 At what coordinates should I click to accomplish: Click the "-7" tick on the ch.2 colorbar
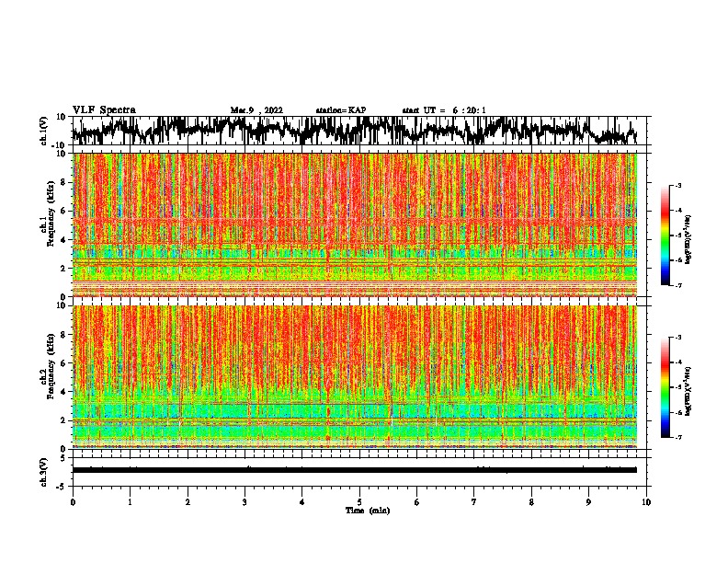677,438
